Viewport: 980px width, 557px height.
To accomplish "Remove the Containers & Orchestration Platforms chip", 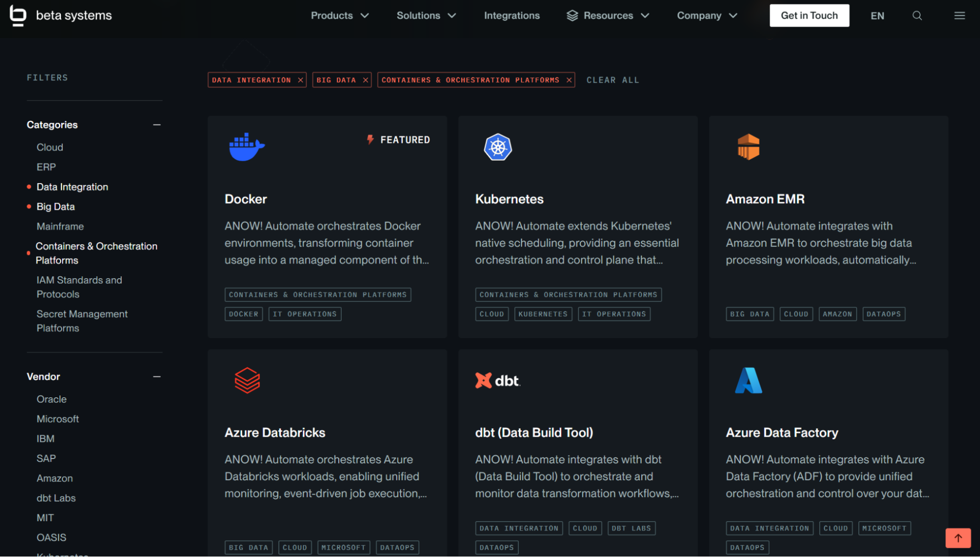I will point(569,80).
